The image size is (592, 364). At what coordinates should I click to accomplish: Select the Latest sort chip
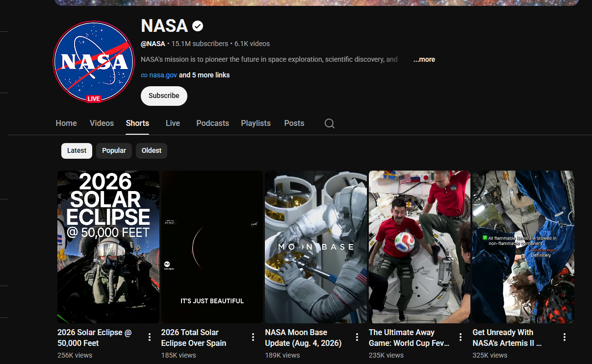(x=77, y=151)
